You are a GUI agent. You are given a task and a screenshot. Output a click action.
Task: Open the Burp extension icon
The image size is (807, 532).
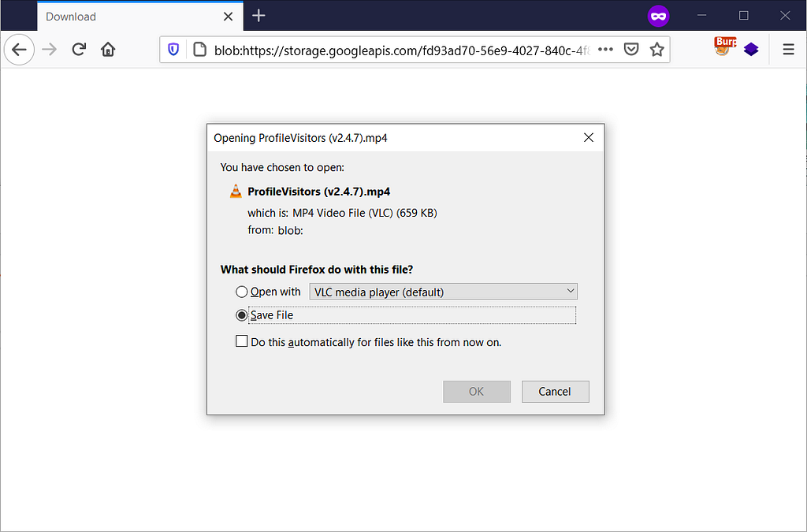pyautogui.click(x=725, y=47)
